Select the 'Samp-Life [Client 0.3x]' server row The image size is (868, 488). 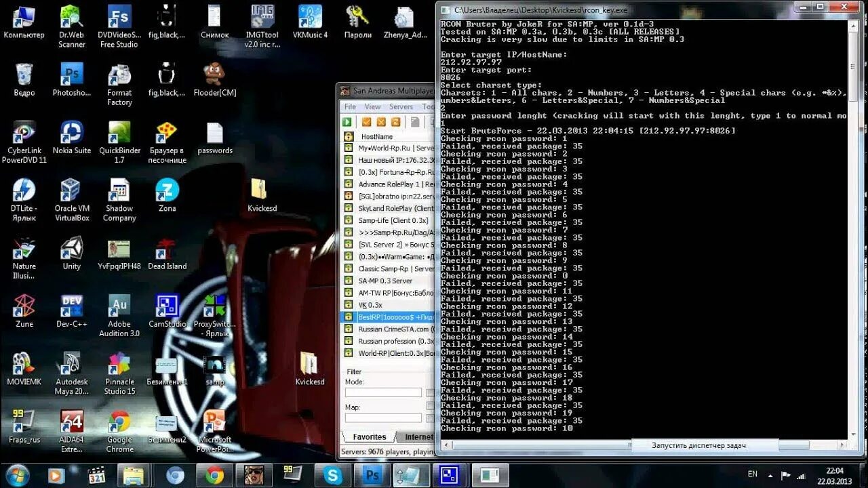(x=388, y=220)
